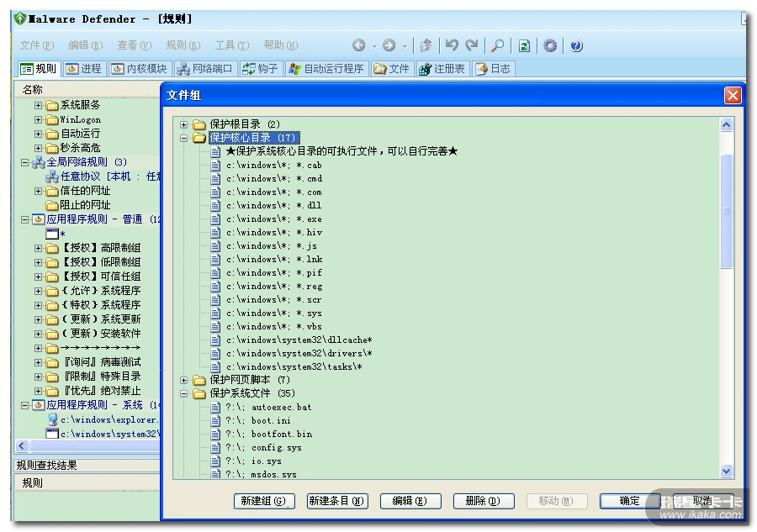This screenshot has height=532, width=757.
Task: Expand the 保护网页脚本 (7) group
Action: coord(183,380)
